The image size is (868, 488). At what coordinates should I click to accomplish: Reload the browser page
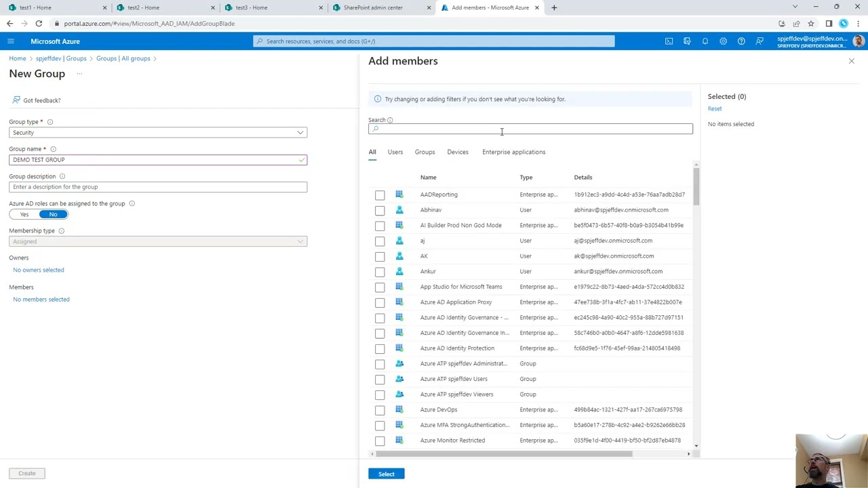click(x=39, y=23)
